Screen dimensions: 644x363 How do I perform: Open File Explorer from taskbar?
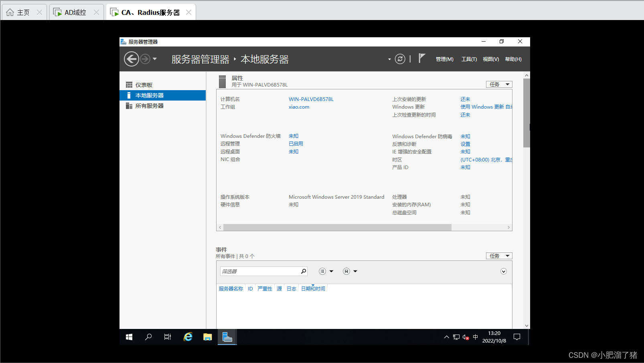click(x=207, y=337)
